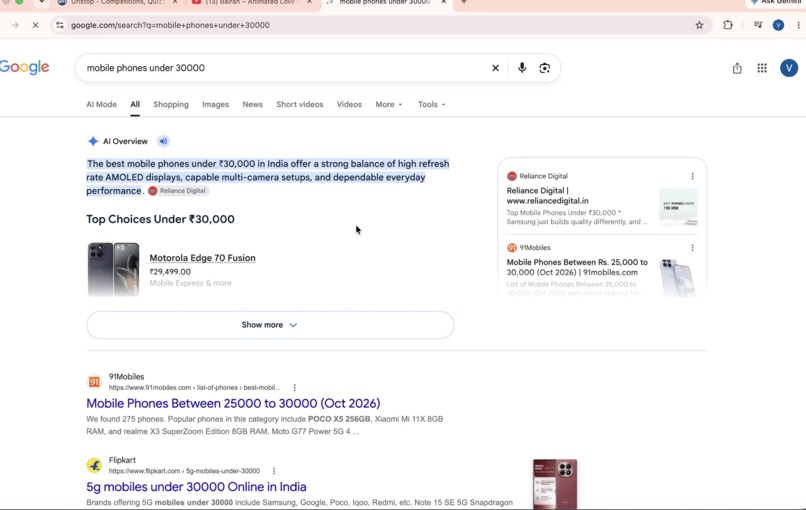Expand AI Overview with Show more
806x510 pixels.
270,325
